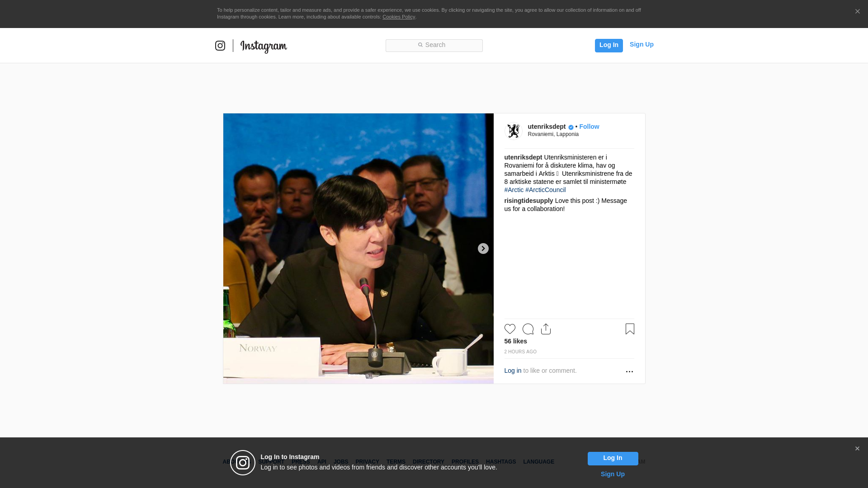Open the #Arctic hashtag
Image resolution: width=868 pixels, height=488 pixels.
coord(514,190)
